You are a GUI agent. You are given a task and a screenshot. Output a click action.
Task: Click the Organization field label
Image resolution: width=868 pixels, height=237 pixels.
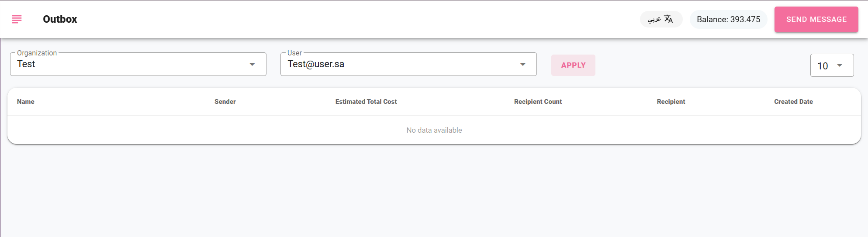click(x=37, y=53)
